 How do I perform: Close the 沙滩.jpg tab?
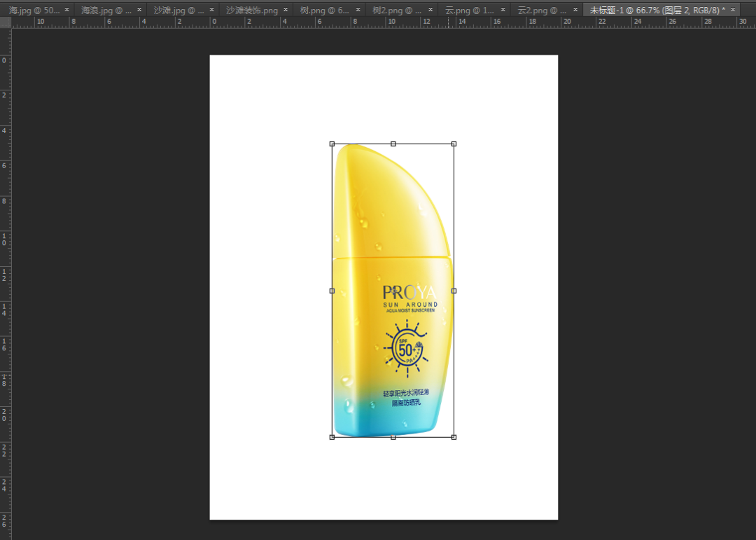(x=211, y=10)
